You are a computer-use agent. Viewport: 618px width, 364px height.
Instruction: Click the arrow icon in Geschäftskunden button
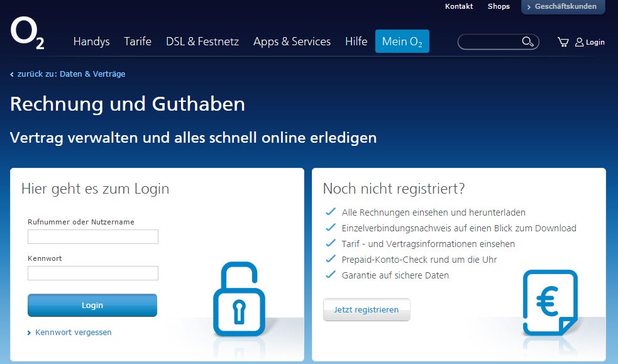click(x=529, y=8)
